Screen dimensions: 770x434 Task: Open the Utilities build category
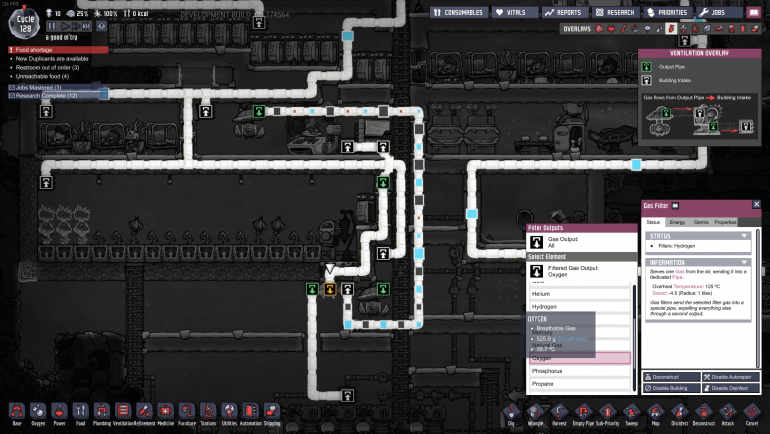[x=229, y=414]
